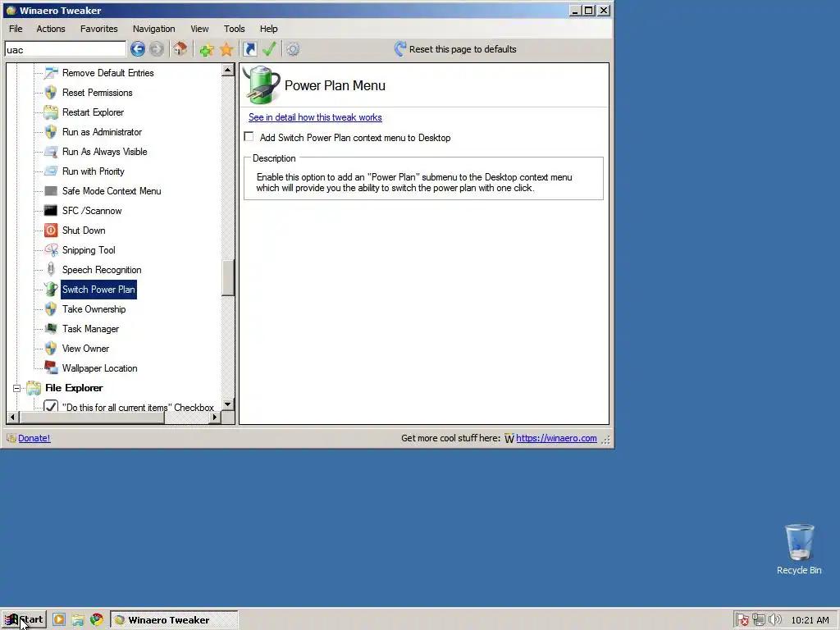The width and height of the screenshot is (840, 630).
Task: Open the Tools menu
Action: [234, 29]
